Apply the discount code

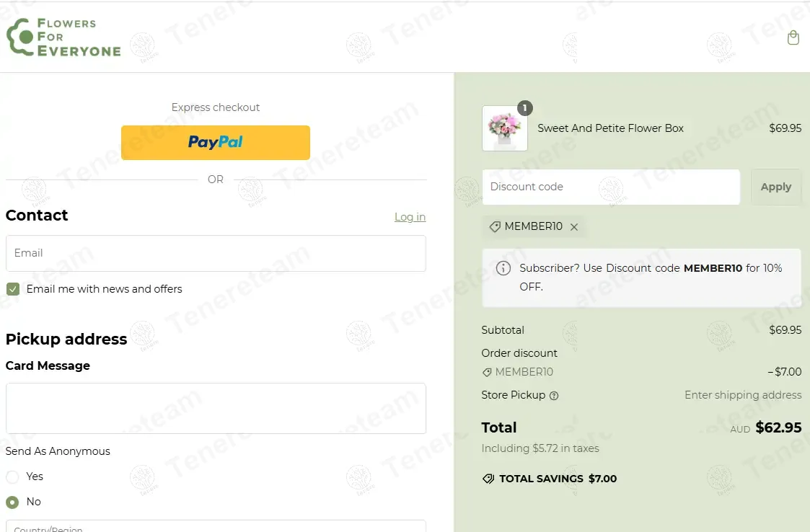coord(776,187)
